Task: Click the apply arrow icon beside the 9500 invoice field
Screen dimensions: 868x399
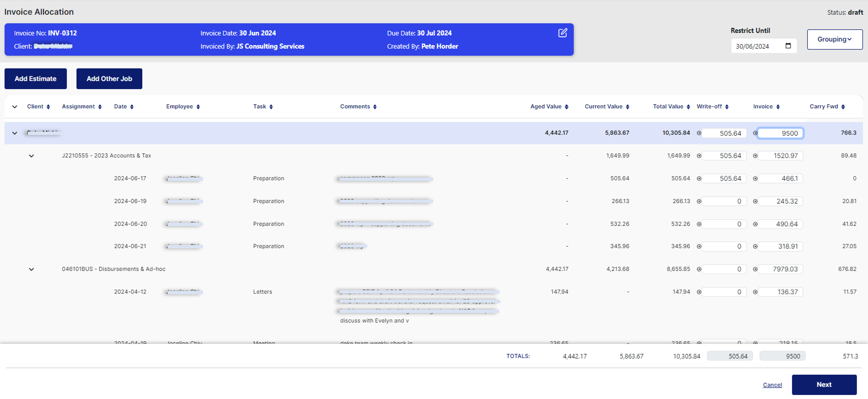Action: tap(755, 133)
